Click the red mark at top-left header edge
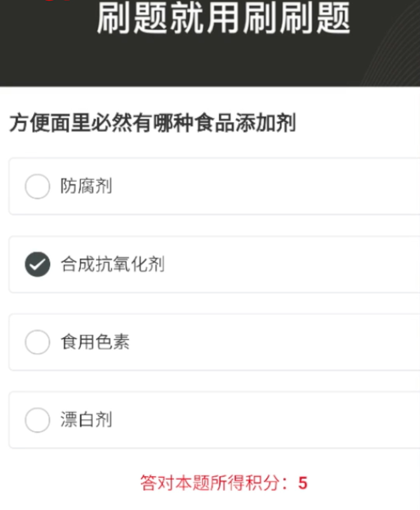The width and height of the screenshot is (420, 510). pyautogui.click(x=57, y=1)
